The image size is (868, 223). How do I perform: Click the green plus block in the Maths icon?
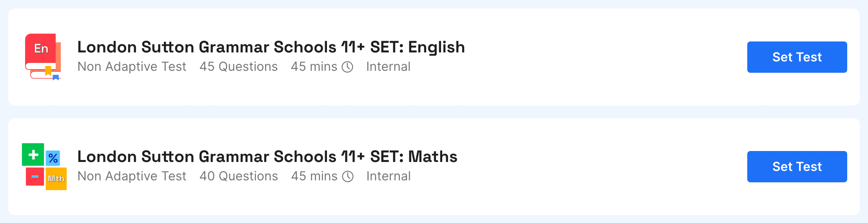[x=33, y=155]
